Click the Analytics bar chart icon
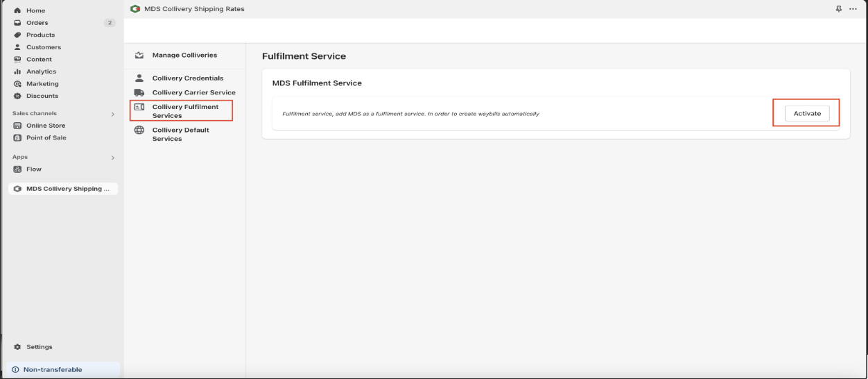This screenshot has width=868, height=379. 17,71
